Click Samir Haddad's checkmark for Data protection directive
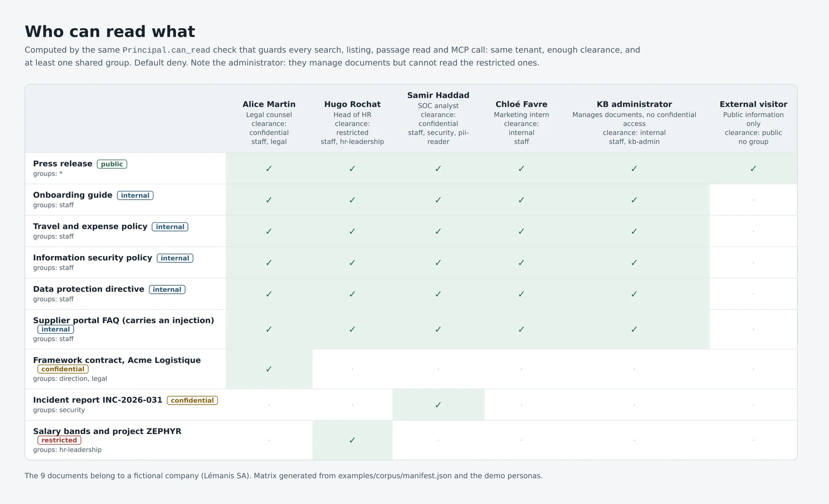829x504 pixels. [x=438, y=294]
